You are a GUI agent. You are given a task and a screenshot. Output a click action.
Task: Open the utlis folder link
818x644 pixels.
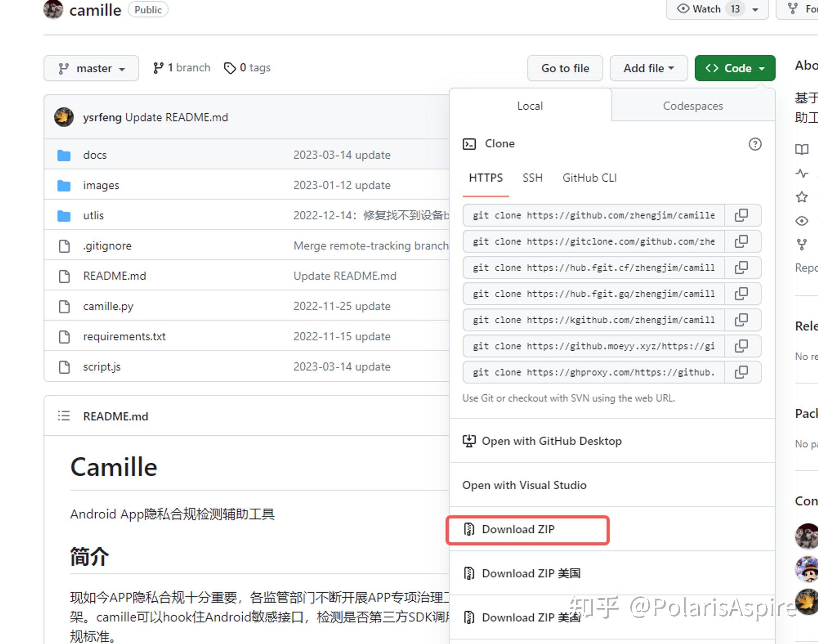94,216
